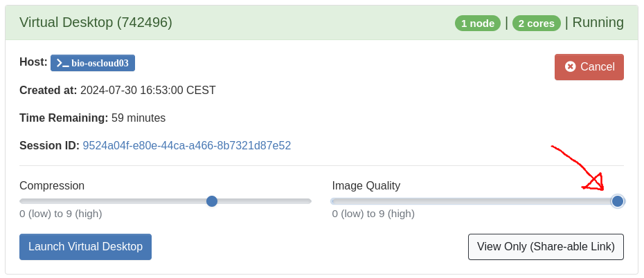The width and height of the screenshot is (644, 278).
Task: Click the range hint below the Image Quality slider
Action: pos(373,214)
